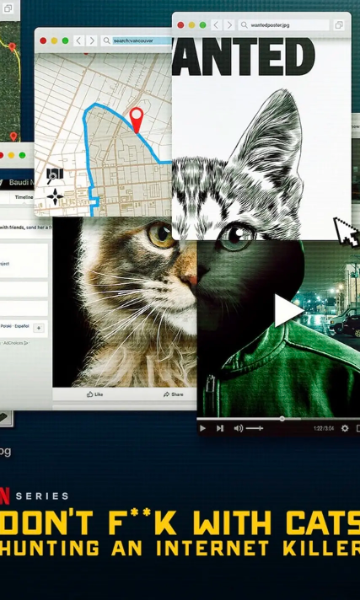Adjust the video volume slider
360x600 pixels.
click(254, 428)
